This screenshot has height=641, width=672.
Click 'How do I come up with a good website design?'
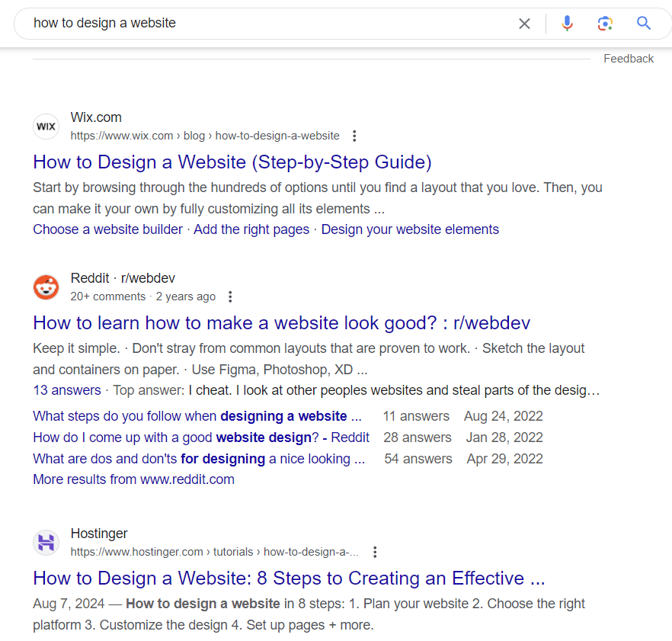click(x=201, y=437)
